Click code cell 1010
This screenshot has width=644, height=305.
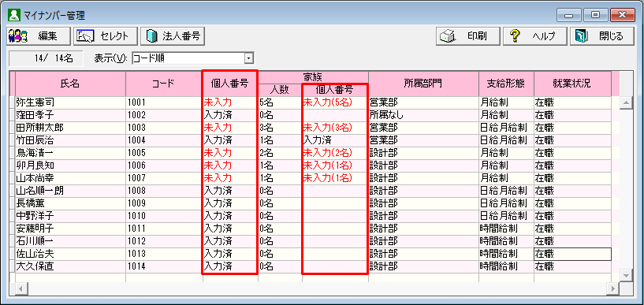click(164, 216)
